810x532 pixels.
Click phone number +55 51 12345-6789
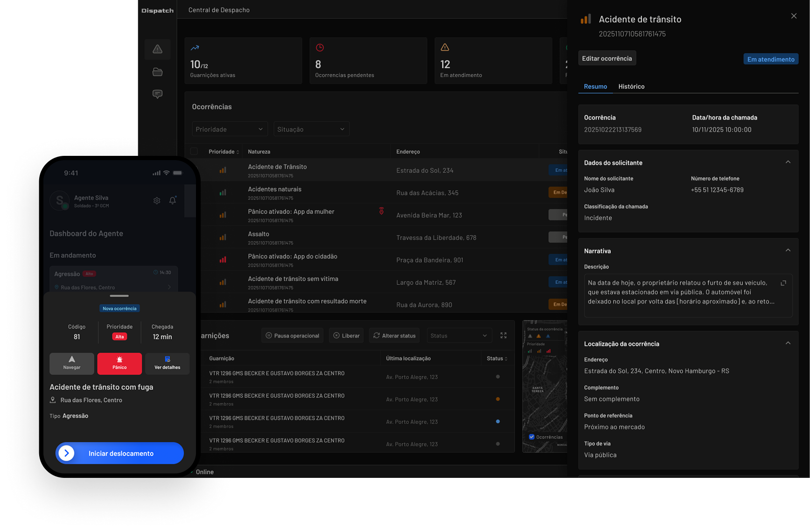pos(717,190)
